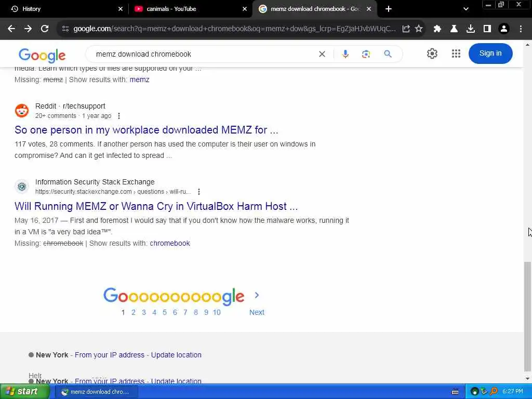Go forward with the forward arrow
The width and height of the screenshot is (532, 399).
tap(28, 29)
